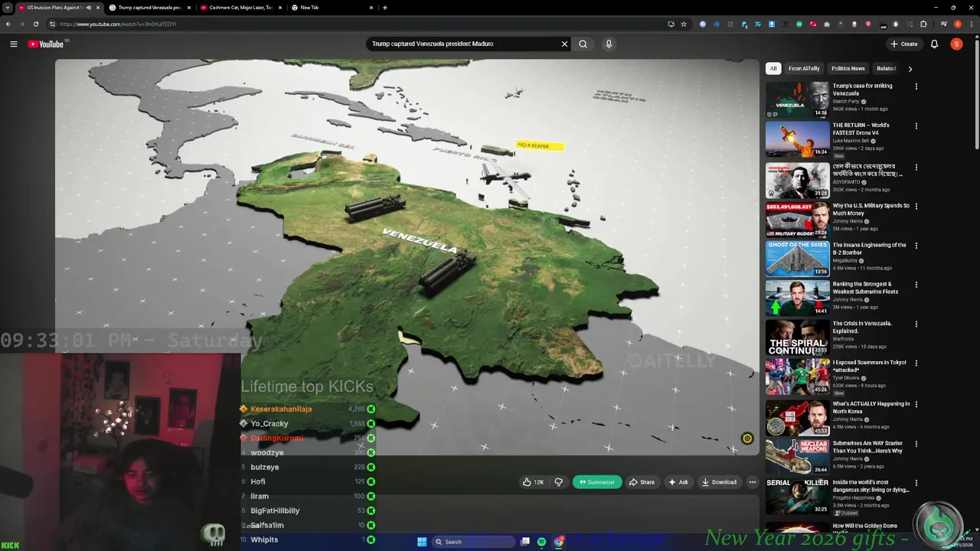Open the YouTube guide hamburger menu

tap(13, 44)
